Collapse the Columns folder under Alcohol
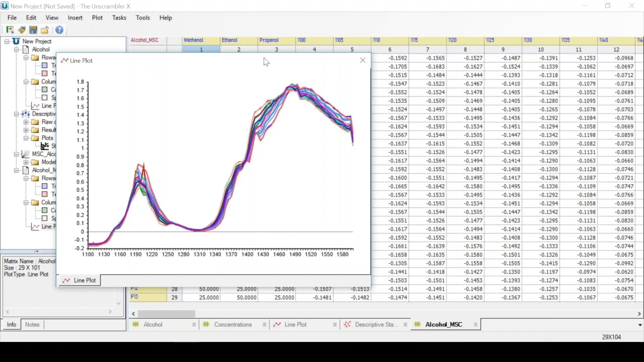 coord(26,81)
